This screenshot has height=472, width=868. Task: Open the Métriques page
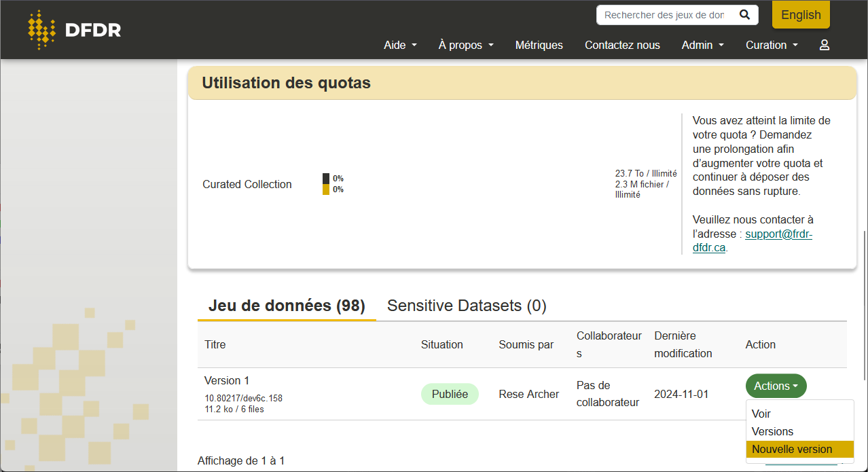pos(539,45)
